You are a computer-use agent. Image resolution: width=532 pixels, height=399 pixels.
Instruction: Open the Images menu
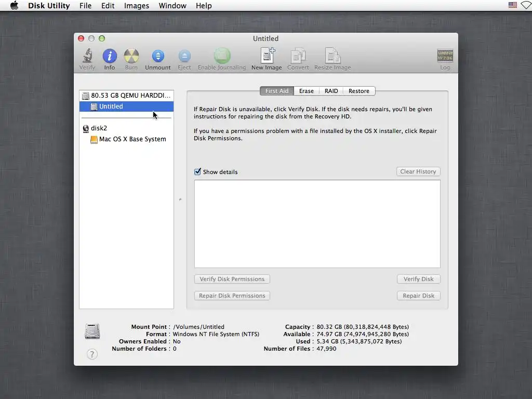coord(137,5)
